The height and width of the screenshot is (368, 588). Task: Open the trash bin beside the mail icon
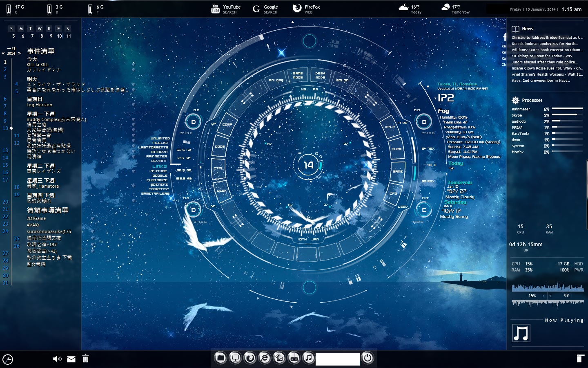click(85, 359)
